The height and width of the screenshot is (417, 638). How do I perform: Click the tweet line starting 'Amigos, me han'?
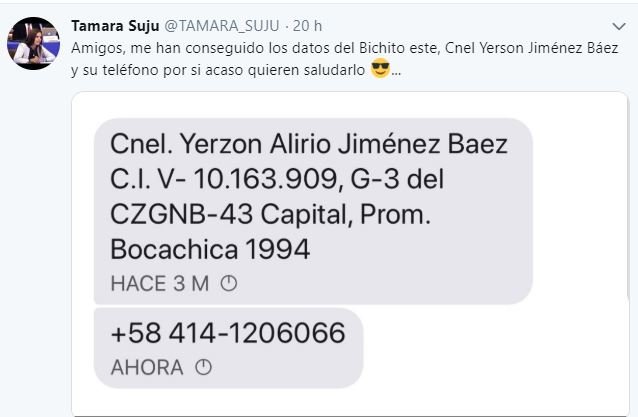(345, 48)
